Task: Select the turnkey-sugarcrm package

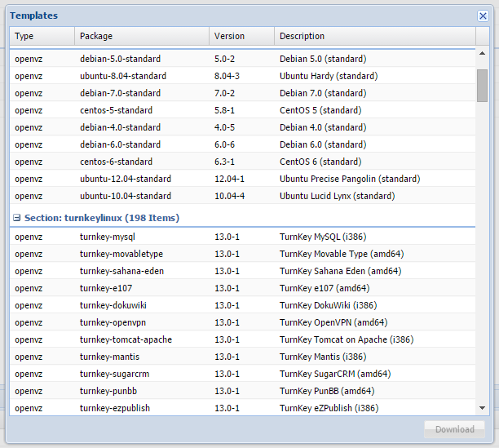Action: (x=114, y=374)
